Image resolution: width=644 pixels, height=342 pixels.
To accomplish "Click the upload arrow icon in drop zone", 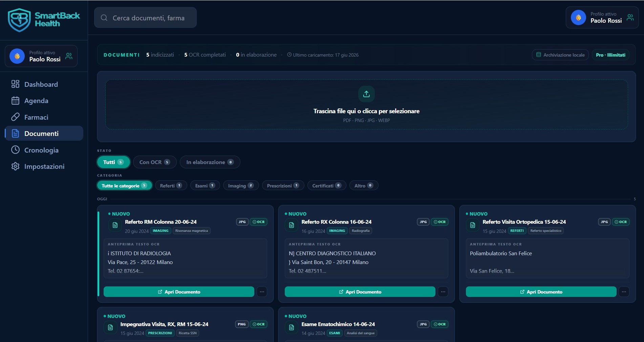I will tap(366, 94).
